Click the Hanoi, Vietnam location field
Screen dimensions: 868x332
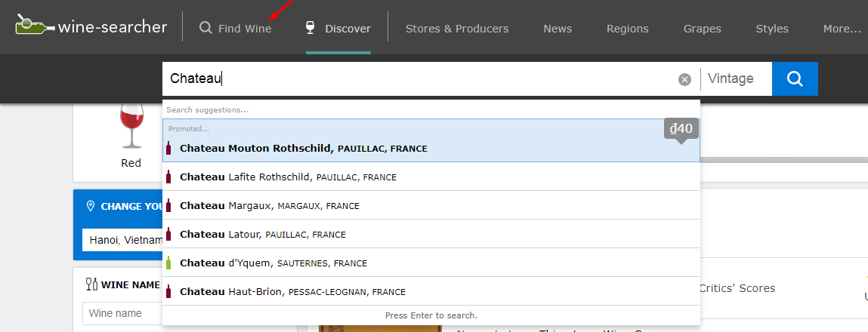click(123, 240)
